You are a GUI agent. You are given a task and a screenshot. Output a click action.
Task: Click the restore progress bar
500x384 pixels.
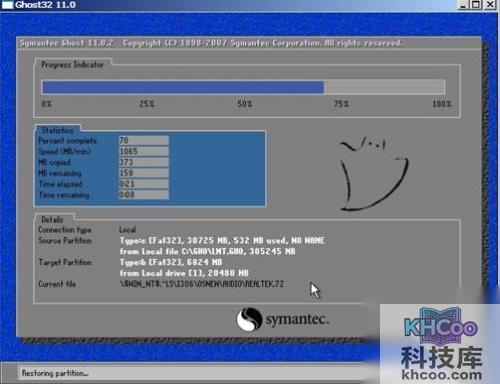[243, 87]
